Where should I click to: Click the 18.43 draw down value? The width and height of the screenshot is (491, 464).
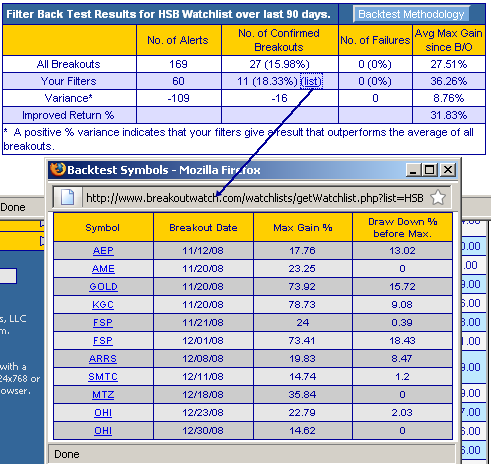[402, 341]
